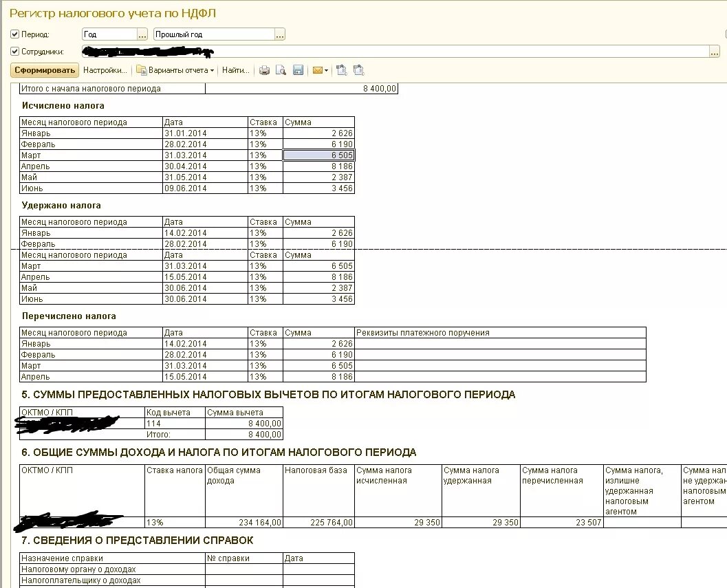Click the second group structure toolbar icon

click(359, 70)
